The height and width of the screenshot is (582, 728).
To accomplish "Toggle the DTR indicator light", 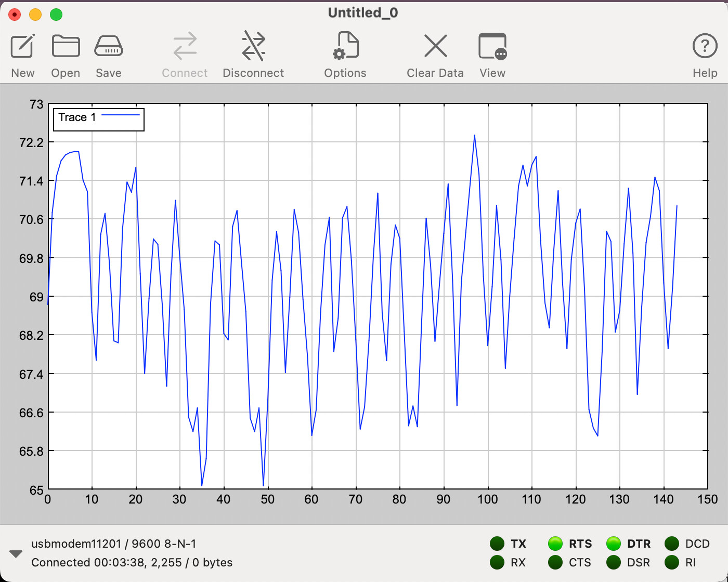I will [614, 544].
